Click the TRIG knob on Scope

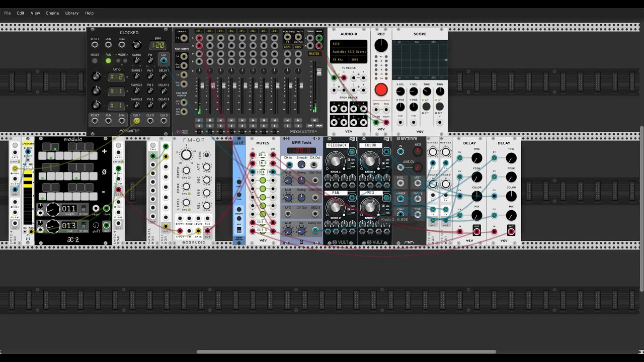440,92
